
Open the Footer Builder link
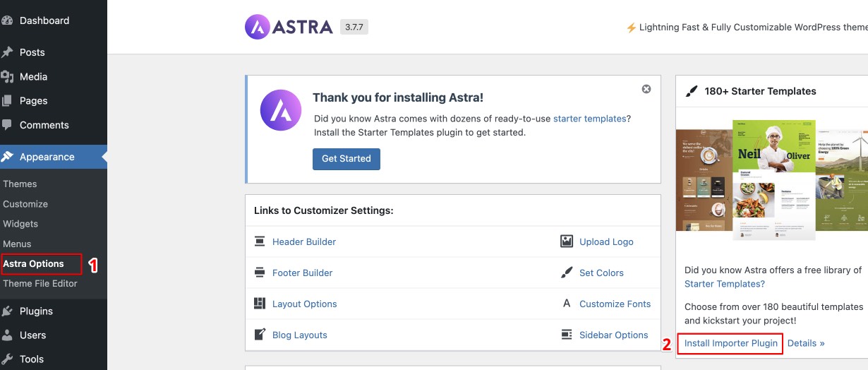[x=303, y=273]
